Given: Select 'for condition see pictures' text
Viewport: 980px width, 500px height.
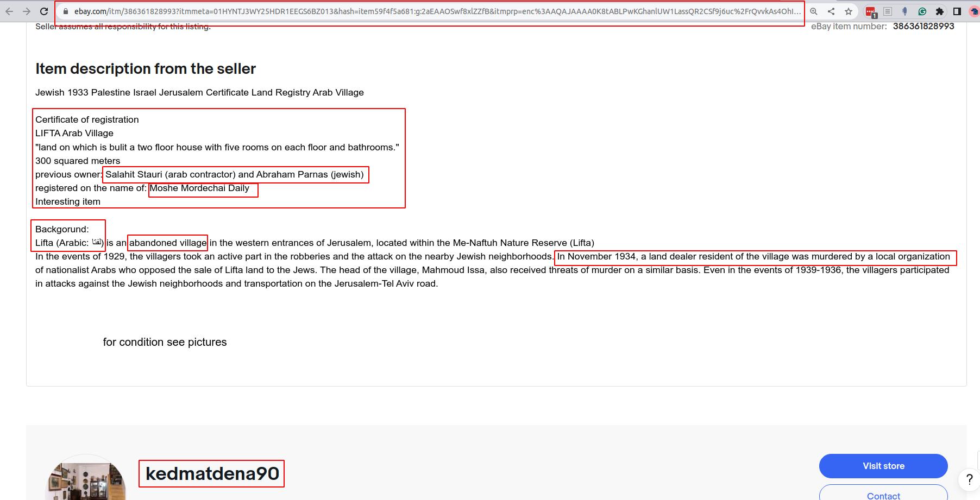Looking at the screenshot, I should coord(165,342).
